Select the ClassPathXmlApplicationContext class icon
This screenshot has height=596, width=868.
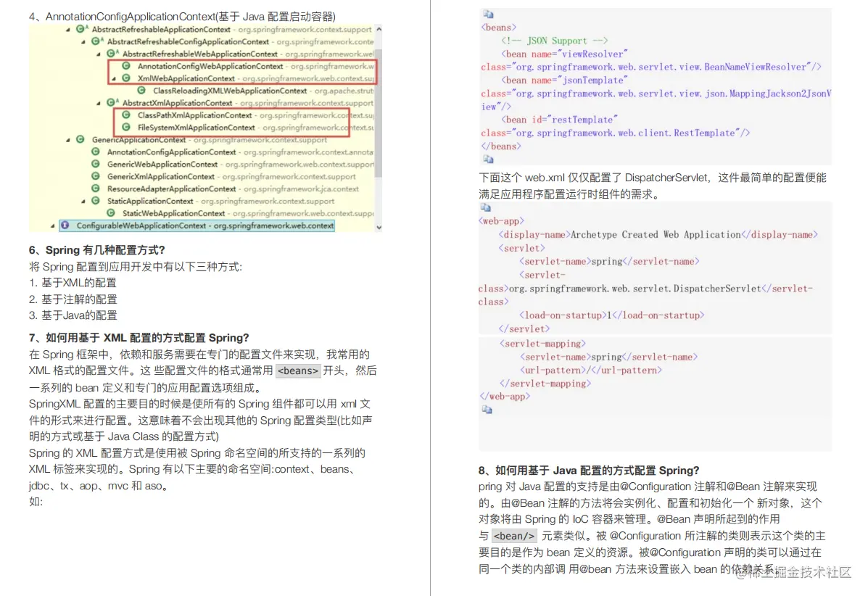point(126,115)
